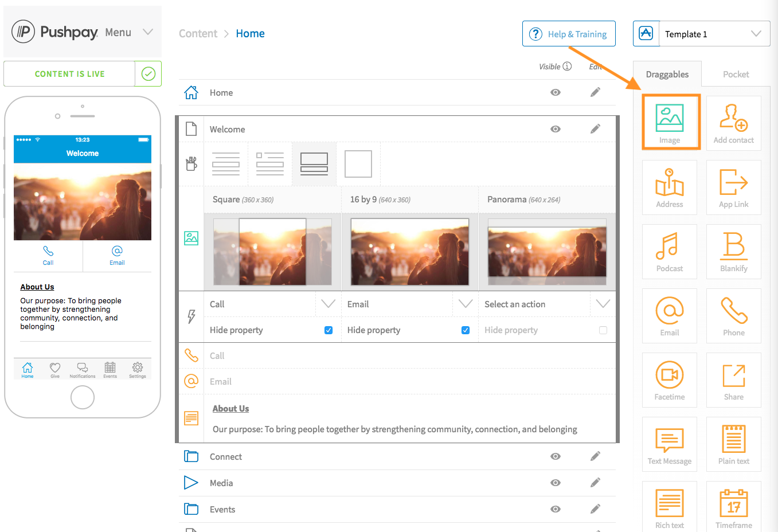Select the Add contact draggable
Screen dimensions: 778x532
[733, 123]
